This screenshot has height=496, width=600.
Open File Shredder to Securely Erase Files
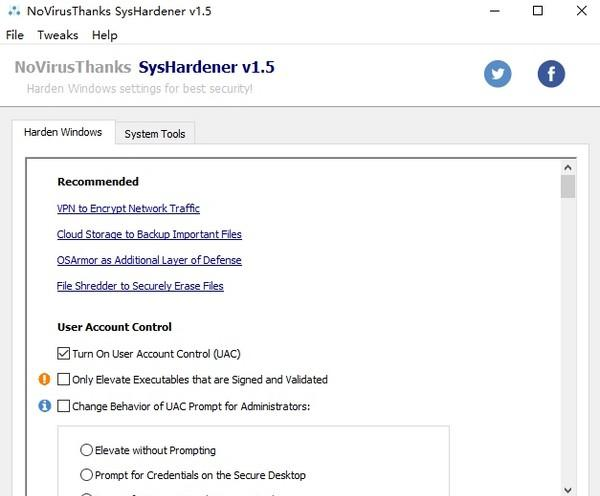pos(140,286)
